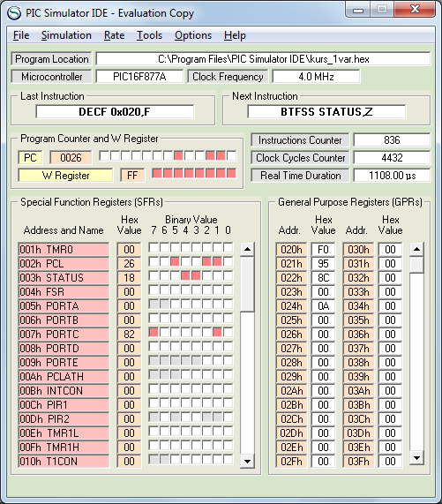442x504 pixels.
Task: Open the File menu
Action: pyautogui.click(x=21, y=35)
